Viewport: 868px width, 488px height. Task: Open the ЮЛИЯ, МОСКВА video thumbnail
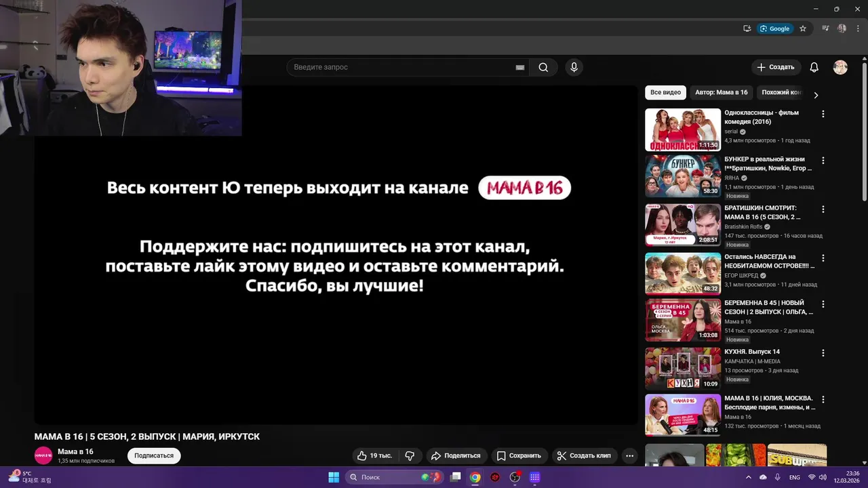683,415
